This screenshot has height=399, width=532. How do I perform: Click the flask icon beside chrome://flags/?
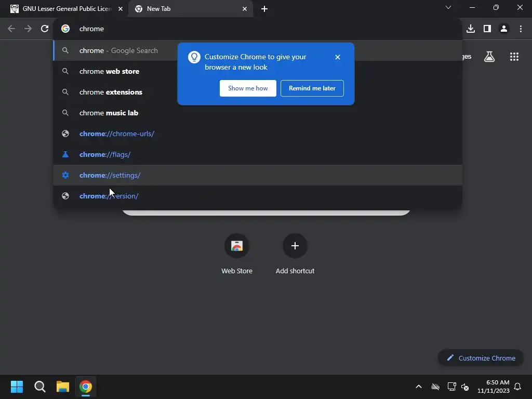[65, 154]
